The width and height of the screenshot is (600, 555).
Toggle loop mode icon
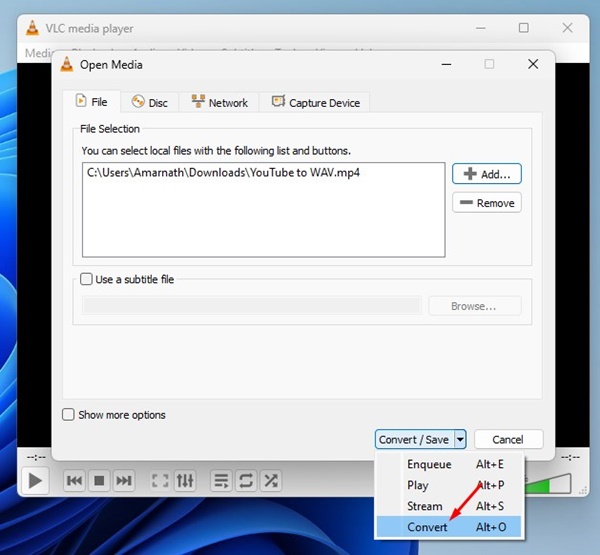tap(246, 480)
